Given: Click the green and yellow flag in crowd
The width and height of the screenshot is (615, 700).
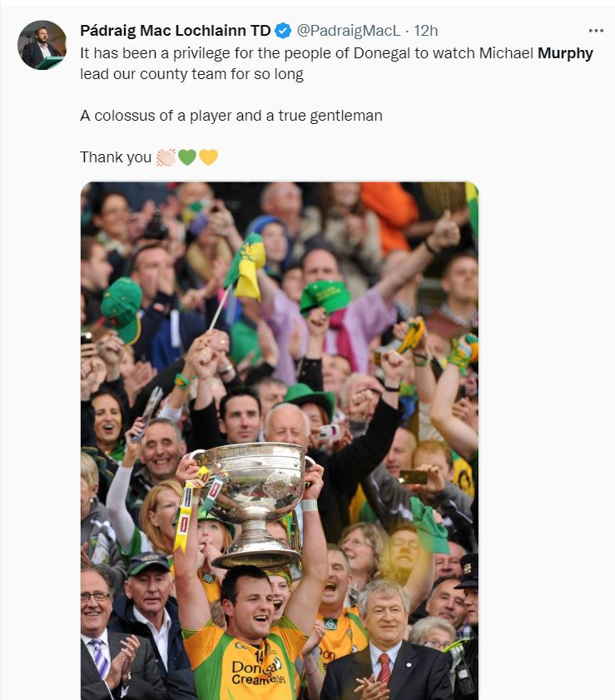Looking at the screenshot, I should 246,266.
